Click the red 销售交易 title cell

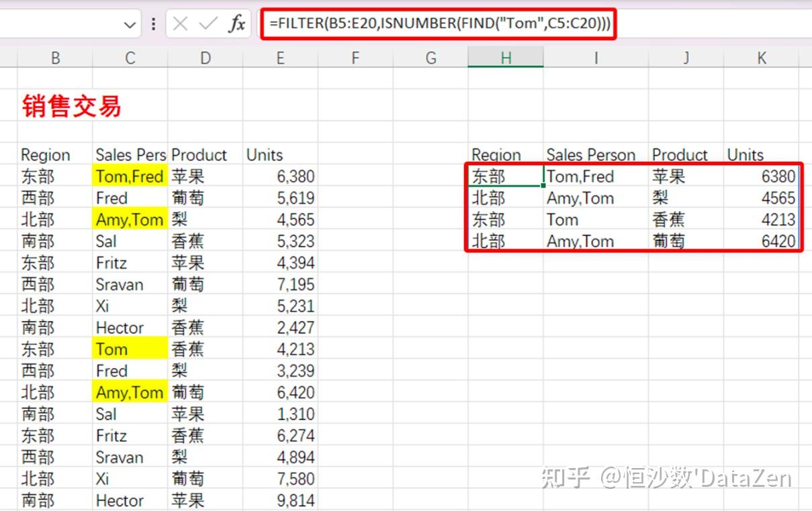click(x=71, y=106)
